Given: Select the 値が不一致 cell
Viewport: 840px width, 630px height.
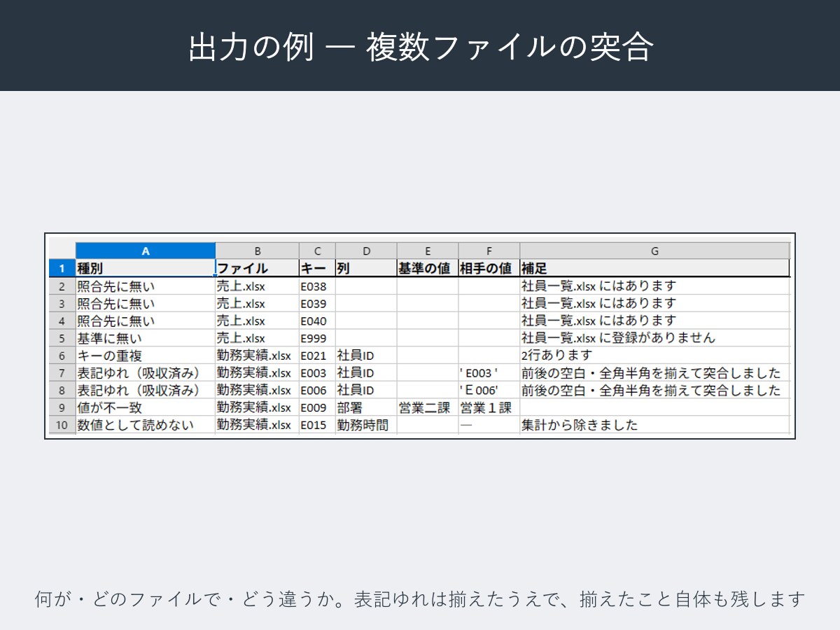Looking at the screenshot, I should (x=146, y=407).
